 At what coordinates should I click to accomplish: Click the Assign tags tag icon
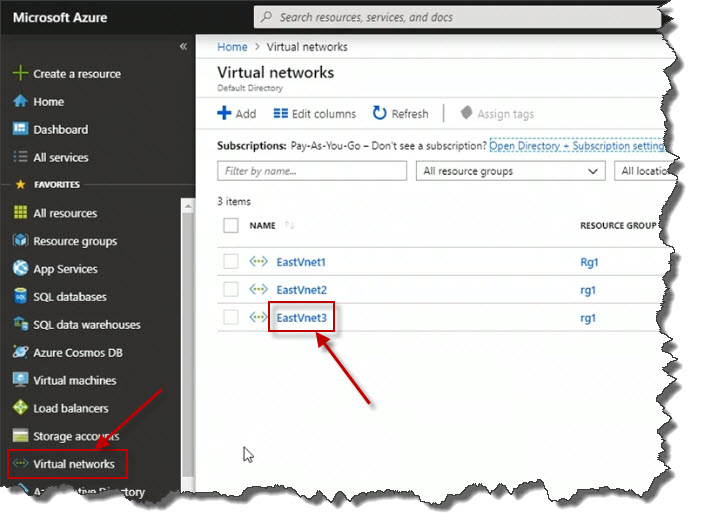[466, 113]
